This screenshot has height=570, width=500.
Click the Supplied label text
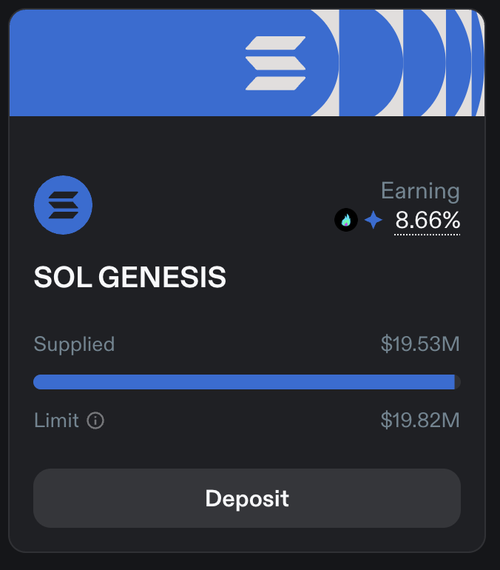[74, 344]
